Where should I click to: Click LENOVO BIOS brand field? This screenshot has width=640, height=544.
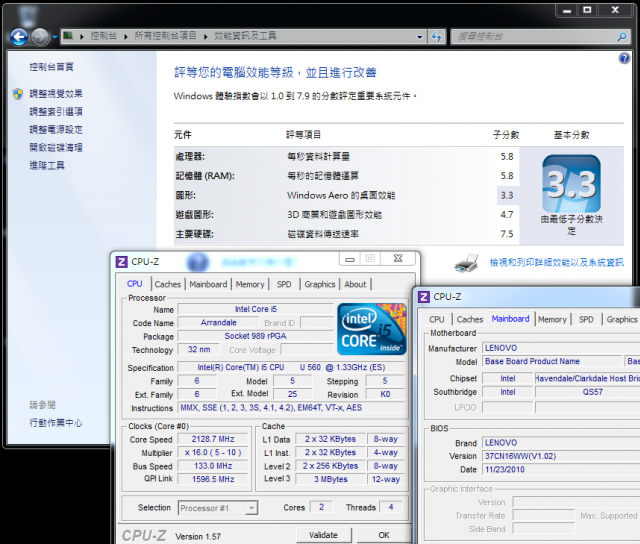click(x=561, y=443)
